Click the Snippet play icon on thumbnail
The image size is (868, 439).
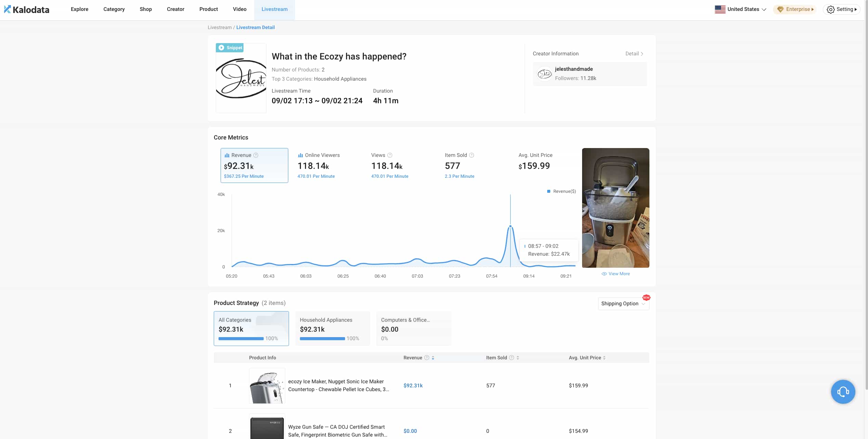point(221,48)
